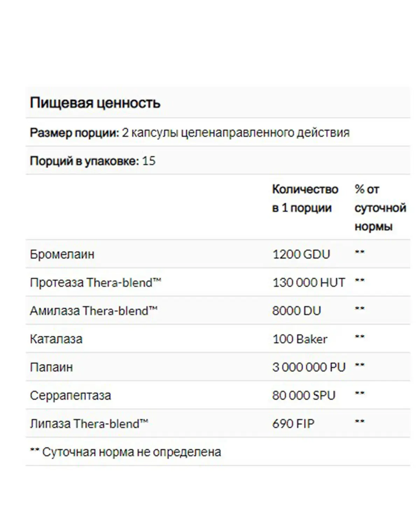Click the Количество в 1 порции column header
The width and height of the screenshot is (420, 525).
[x=305, y=198]
